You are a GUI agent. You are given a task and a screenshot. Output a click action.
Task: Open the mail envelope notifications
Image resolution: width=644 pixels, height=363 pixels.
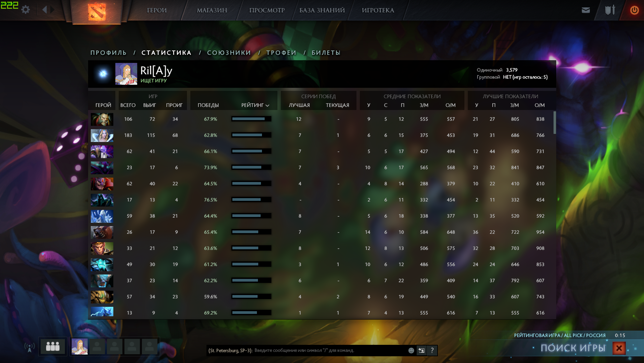click(x=585, y=10)
